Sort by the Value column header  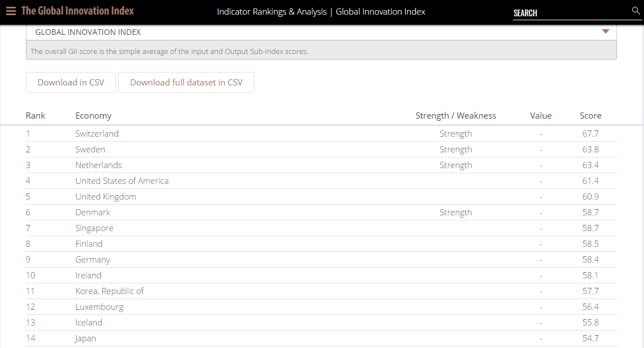tap(540, 116)
